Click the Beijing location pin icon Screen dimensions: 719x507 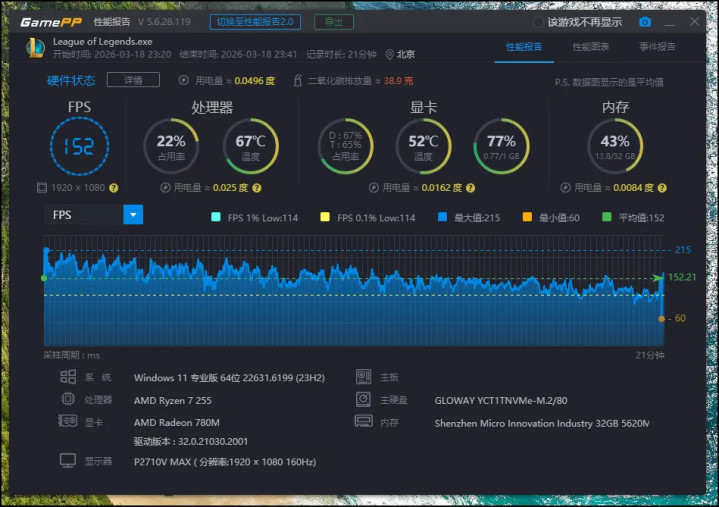pyautogui.click(x=389, y=55)
